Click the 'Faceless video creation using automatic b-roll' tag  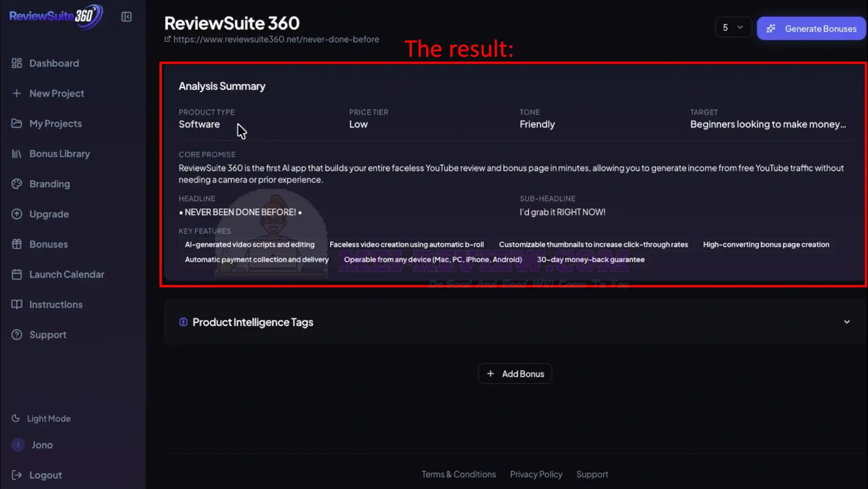tap(406, 244)
